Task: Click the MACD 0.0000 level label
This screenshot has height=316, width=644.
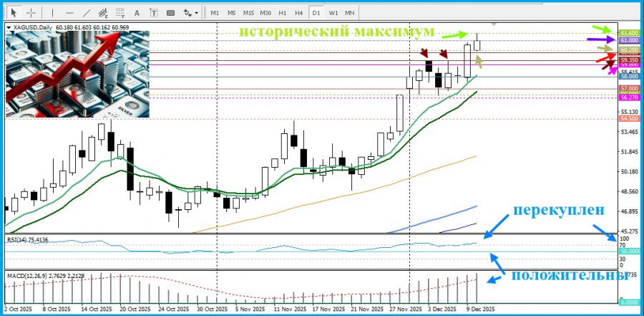Action: pyautogui.click(x=629, y=302)
